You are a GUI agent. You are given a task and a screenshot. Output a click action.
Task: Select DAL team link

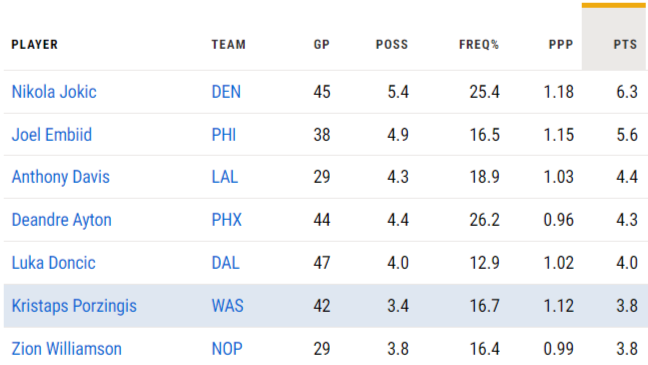226,263
